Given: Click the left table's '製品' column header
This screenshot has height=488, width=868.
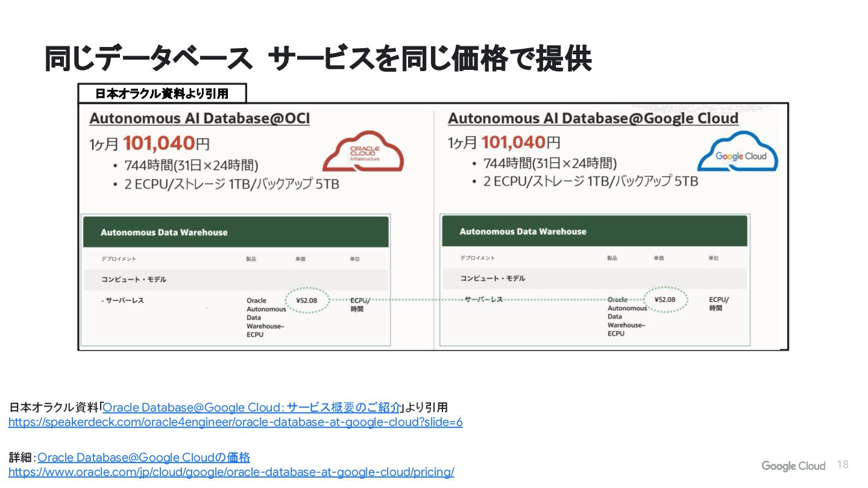Looking at the screenshot, I should tap(251, 259).
